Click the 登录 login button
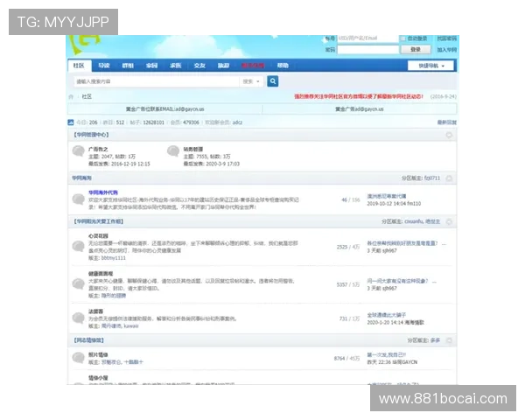The image size is (525, 420). [416, 50]
